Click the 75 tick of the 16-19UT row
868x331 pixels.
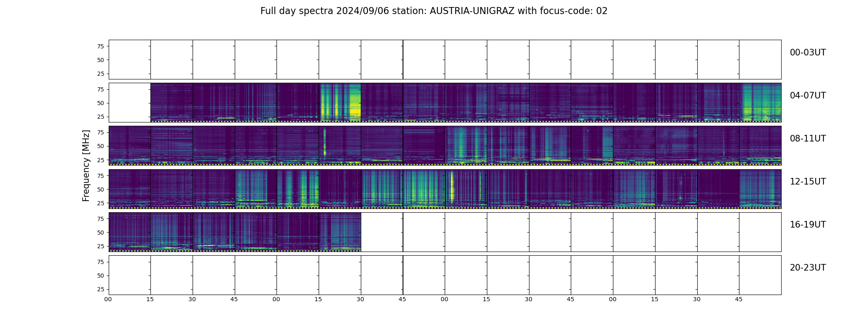tap(100, 219)
